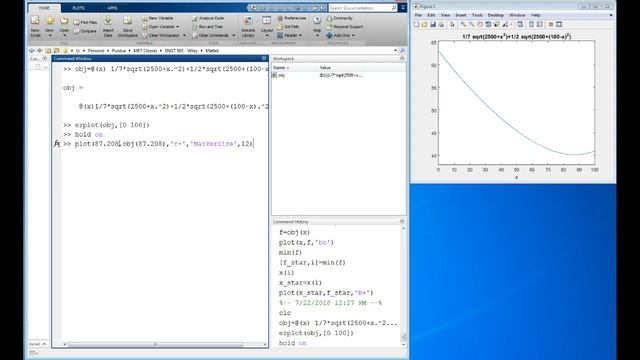The height and width of the screenshot is (360, 640).
Task: Open MATLAB Preferences
Action: click(291, 18)
